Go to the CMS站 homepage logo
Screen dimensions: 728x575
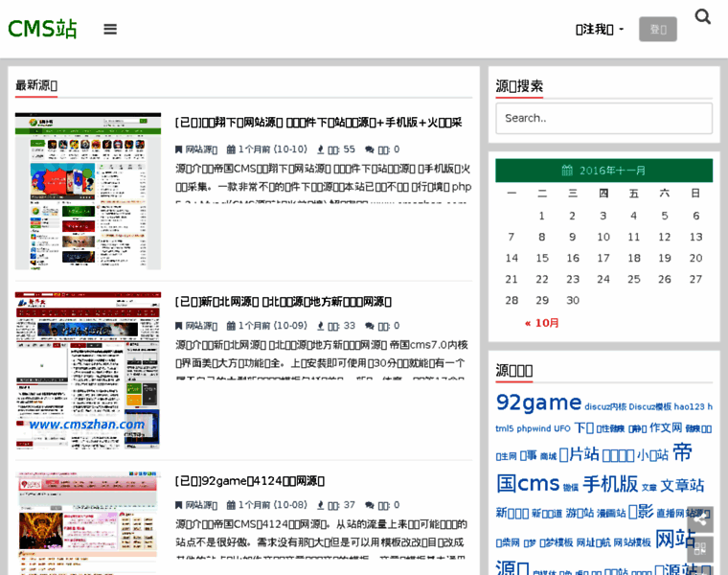coord(42,29)
